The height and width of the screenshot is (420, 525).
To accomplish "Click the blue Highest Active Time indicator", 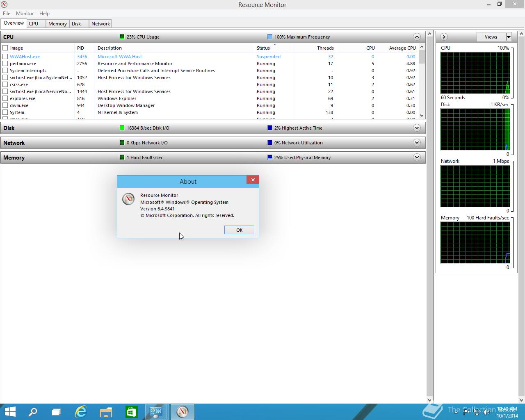I will coord(269,128).
